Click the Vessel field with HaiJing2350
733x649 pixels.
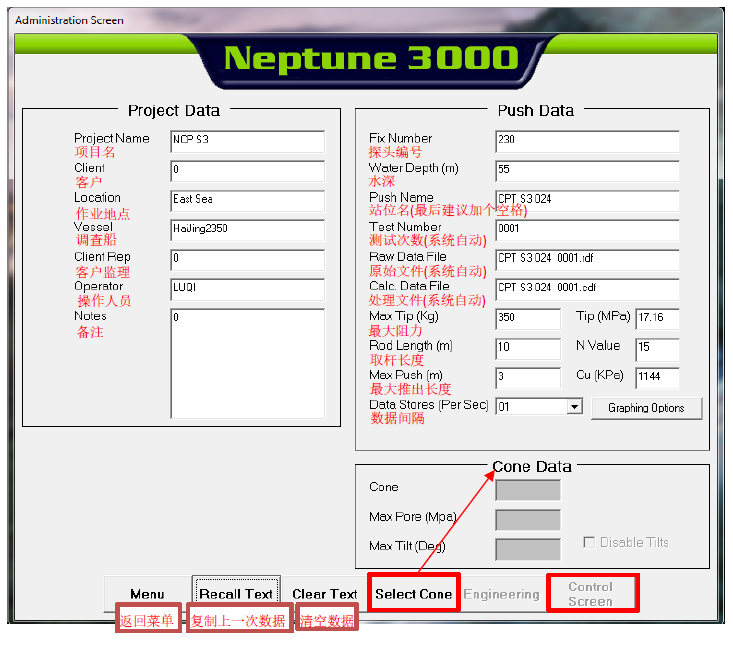point(247,230)
